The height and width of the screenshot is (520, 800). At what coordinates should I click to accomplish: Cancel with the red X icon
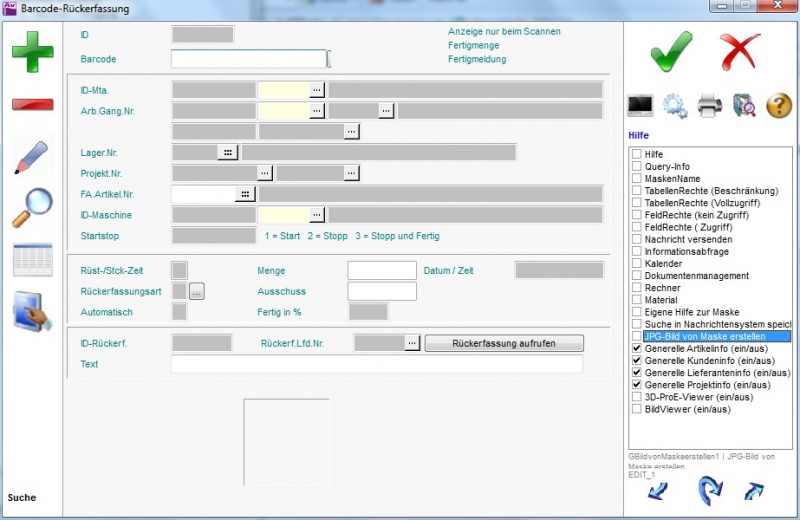(x=741, y=50)
